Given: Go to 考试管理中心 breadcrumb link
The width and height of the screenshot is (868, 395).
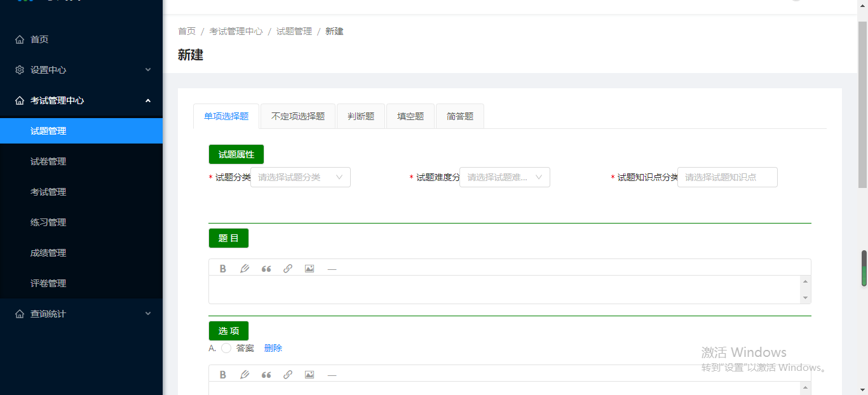Looking at the screenshot, I should [x=236, y=31].
